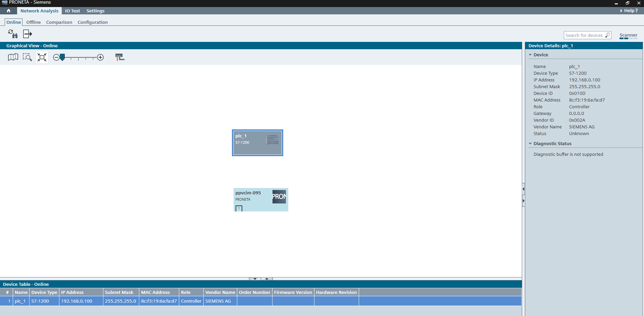Sort table by Order Number column header
Viewport: 644px width, 316px height.
pos(255,292)
